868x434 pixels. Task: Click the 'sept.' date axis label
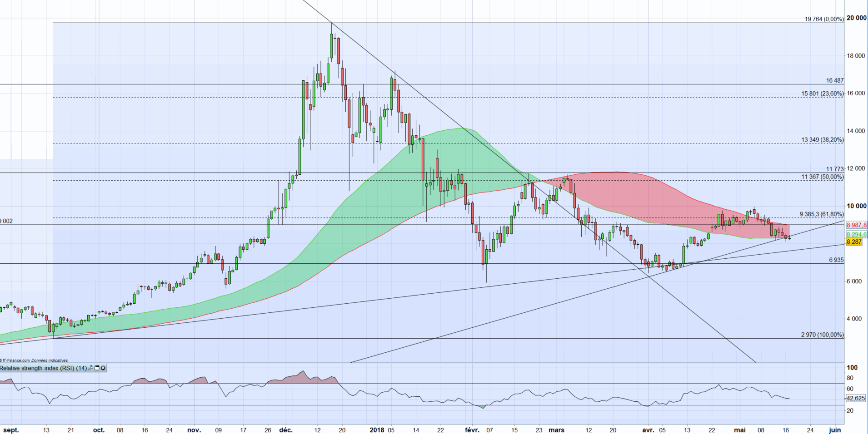(11, 430)
